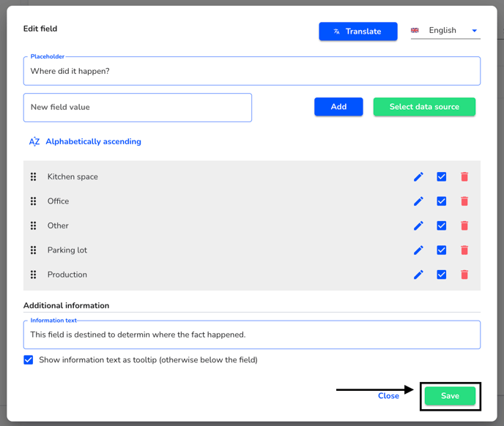Viewport: 504px width, 426px height.
Task: Uncheck the Parking lot checkbox
Action: tap(441, 250)
